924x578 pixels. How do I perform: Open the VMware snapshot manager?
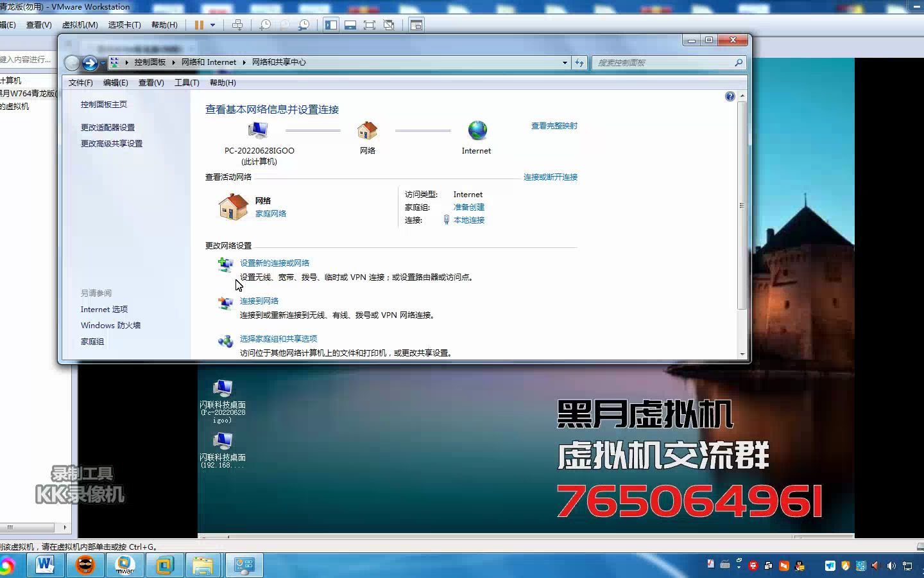pos(303,25)
